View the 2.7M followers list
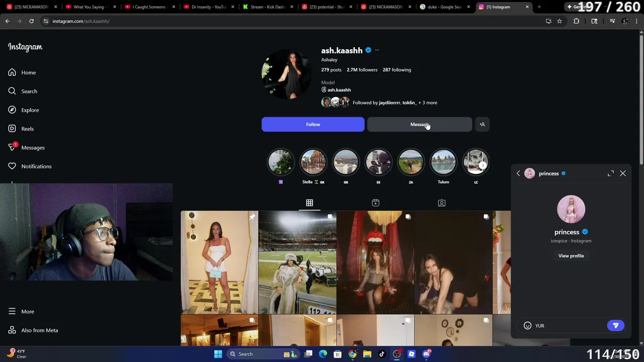Screen dimensions: 644x362 click(362, 70)
